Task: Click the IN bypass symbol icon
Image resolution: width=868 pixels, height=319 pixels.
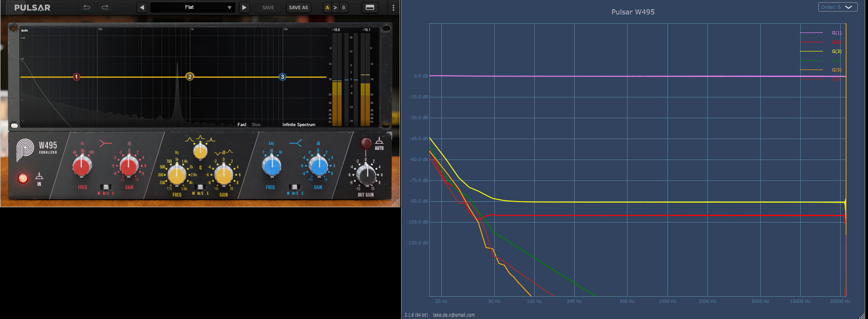Action: 39,176
